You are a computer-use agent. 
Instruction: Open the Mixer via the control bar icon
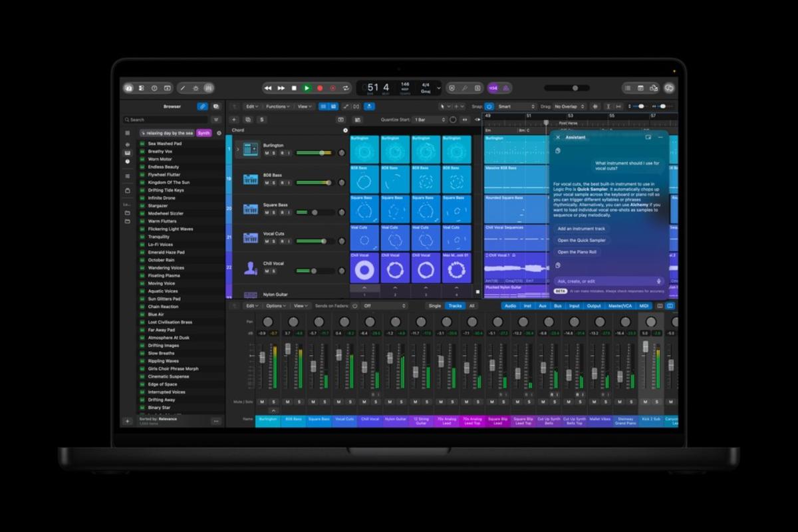208,88
